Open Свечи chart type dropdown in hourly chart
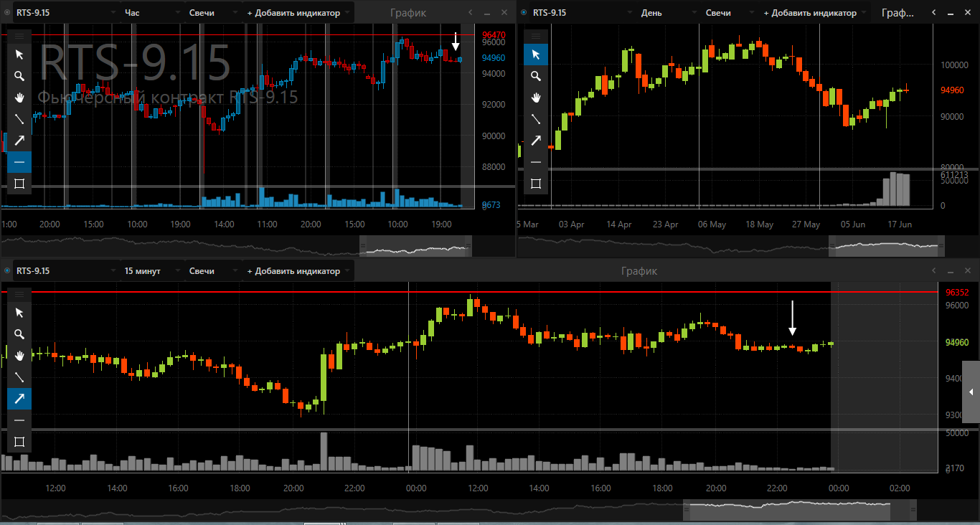This screenshot has width=980, height=525. 213,13
